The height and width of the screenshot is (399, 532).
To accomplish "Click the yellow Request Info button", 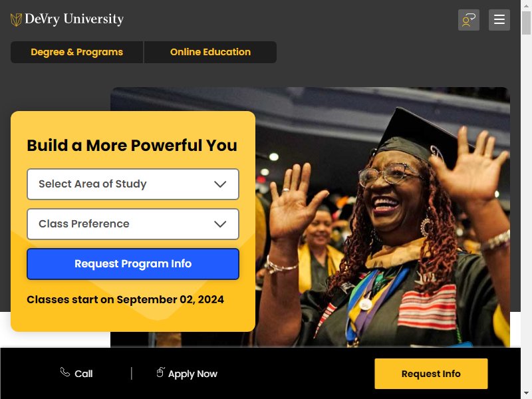I will tap(431, 374).
